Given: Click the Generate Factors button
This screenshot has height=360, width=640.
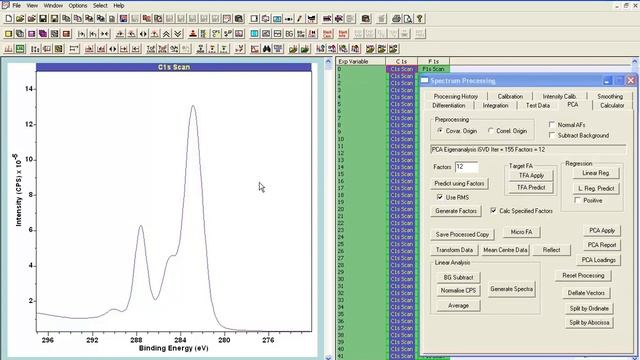Looking at the screenshot, I should pos(456,211).
